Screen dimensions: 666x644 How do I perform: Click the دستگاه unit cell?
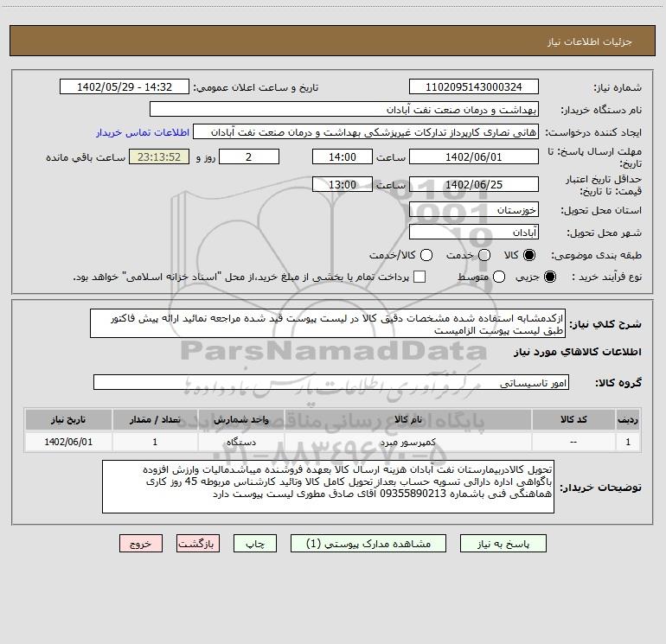(240, 442)
